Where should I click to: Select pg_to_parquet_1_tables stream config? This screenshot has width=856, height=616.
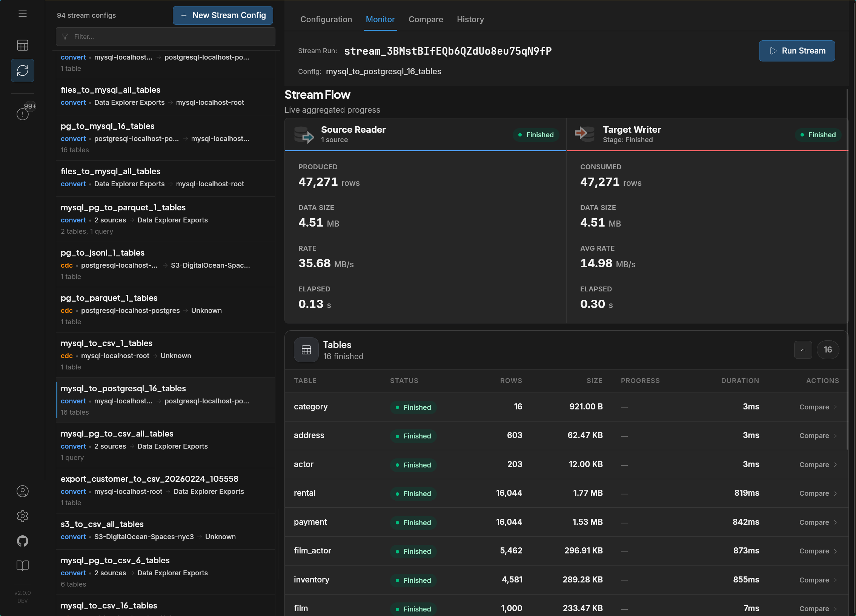pos(165,310)
